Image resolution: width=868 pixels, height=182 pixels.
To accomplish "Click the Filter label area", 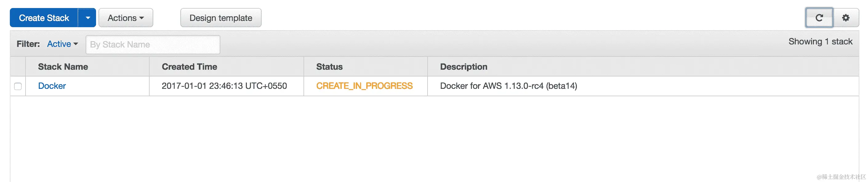I will pyautogui.click(x=28, y=44).
